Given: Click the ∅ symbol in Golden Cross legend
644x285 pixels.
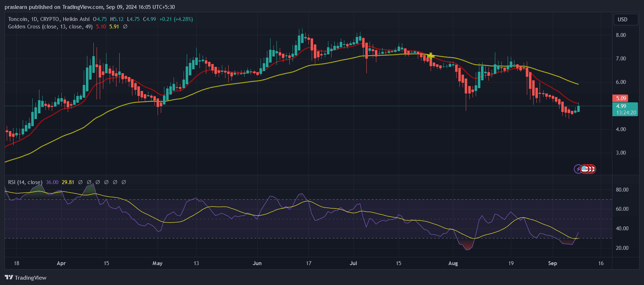Looking at the screenshot, I should tap(125, 27).
